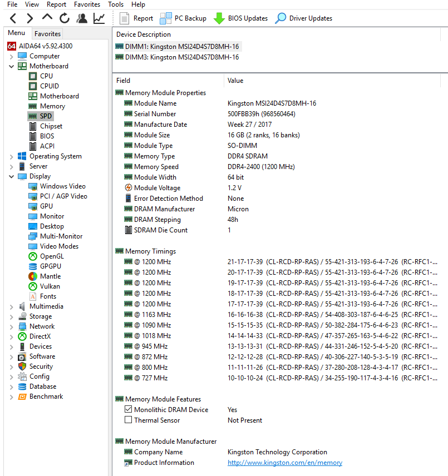Viewport: 448px width, 476px height.
Task: Open the PCI / AGP Video icon
Action: click(x=33, y=196)
